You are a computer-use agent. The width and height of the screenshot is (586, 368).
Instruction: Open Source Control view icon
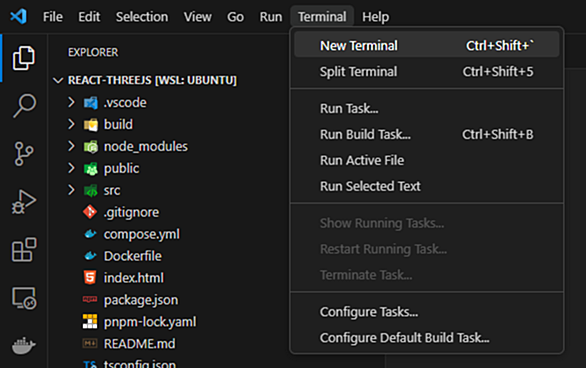tap(24, 154)
